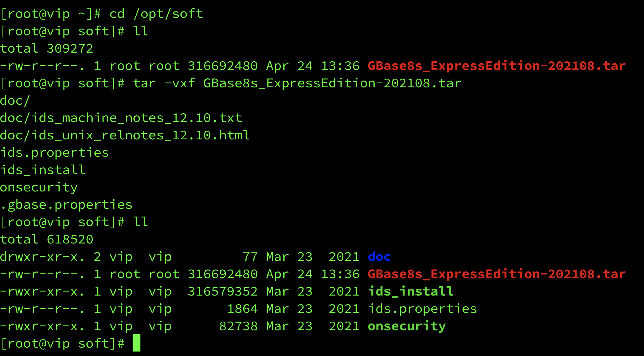Click onsecurity in the tar extraction output
This screenshot has width=644, height=356.
click(x=39, y=188)
